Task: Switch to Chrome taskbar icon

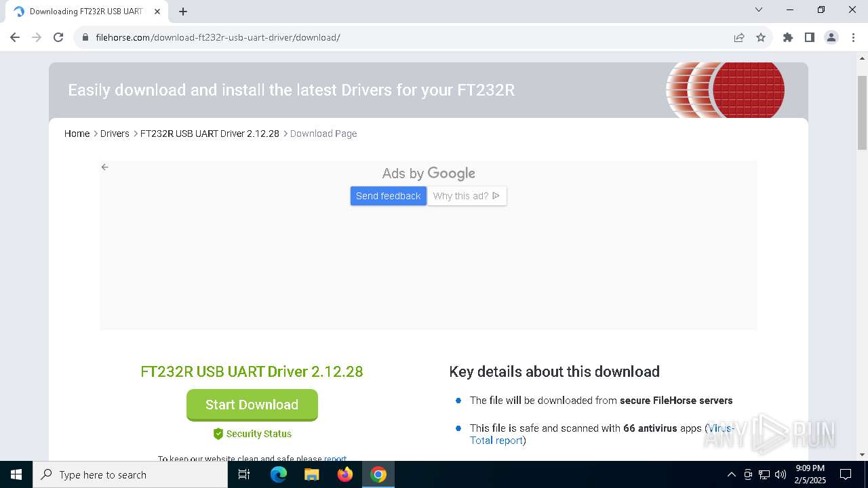Action: click(x=378, y=474)
